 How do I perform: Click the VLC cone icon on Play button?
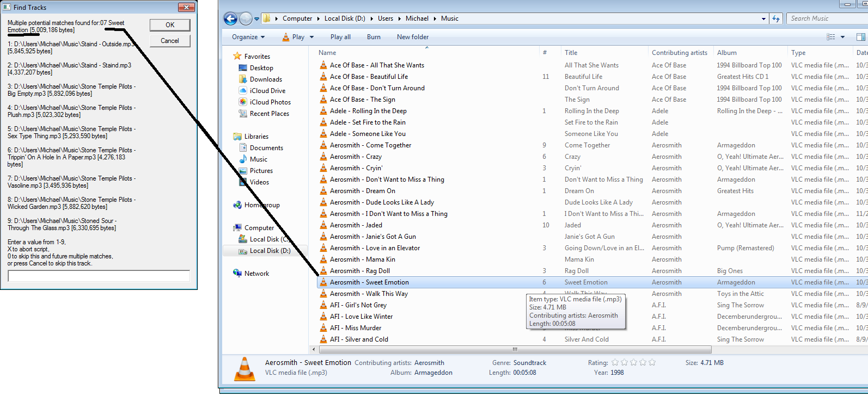point(286,37)
